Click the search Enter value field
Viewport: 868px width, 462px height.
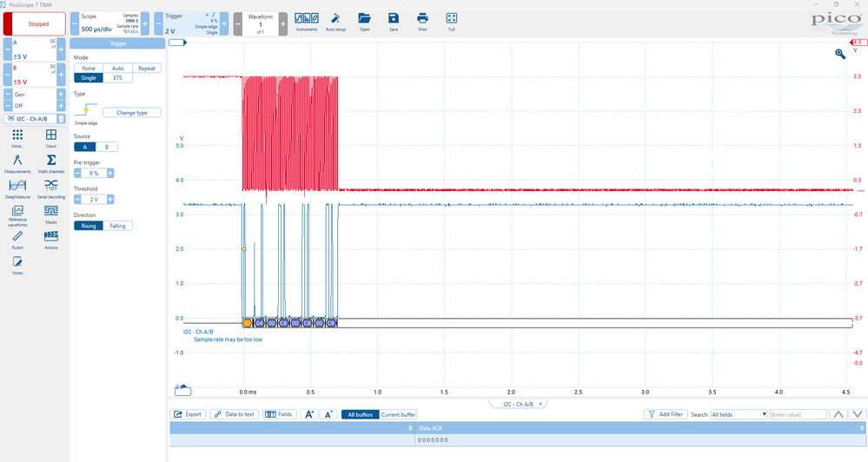coord(798,414)
